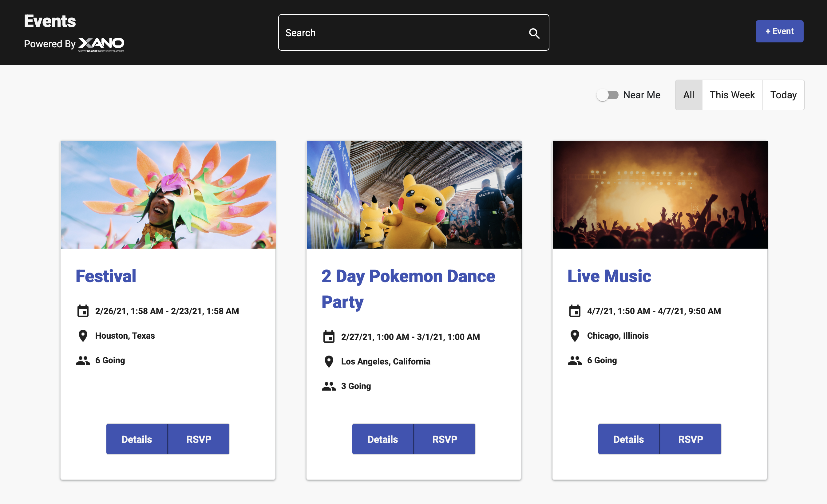Click the calendar icon on the Pokemon Dance Party card
Image resolution: width=827 pixels, height=504 pixels.
pos(329,337)
